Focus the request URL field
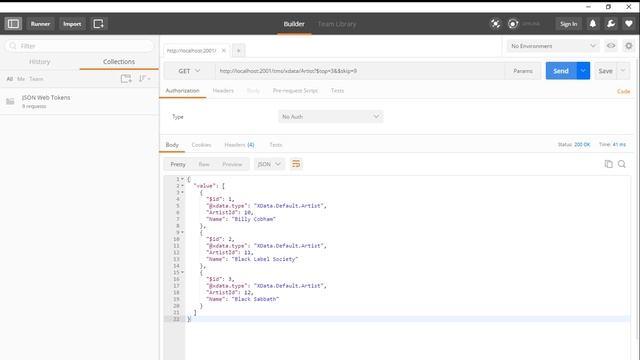Screen dimensions: 640x360 click(360, 71)
